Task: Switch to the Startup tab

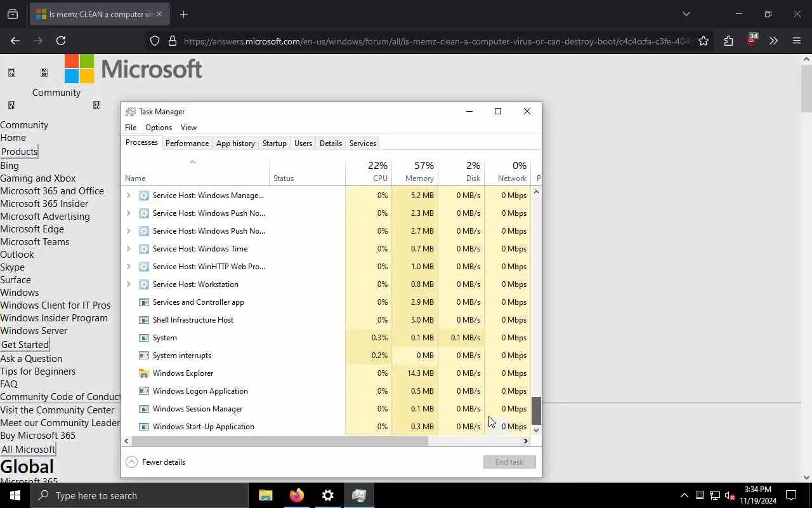Action: 275,144
